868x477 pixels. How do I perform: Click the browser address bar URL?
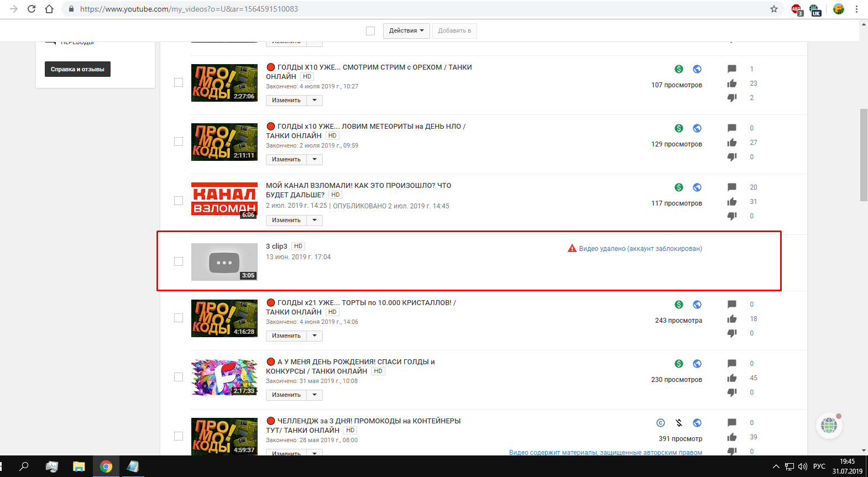coord(189,9)
